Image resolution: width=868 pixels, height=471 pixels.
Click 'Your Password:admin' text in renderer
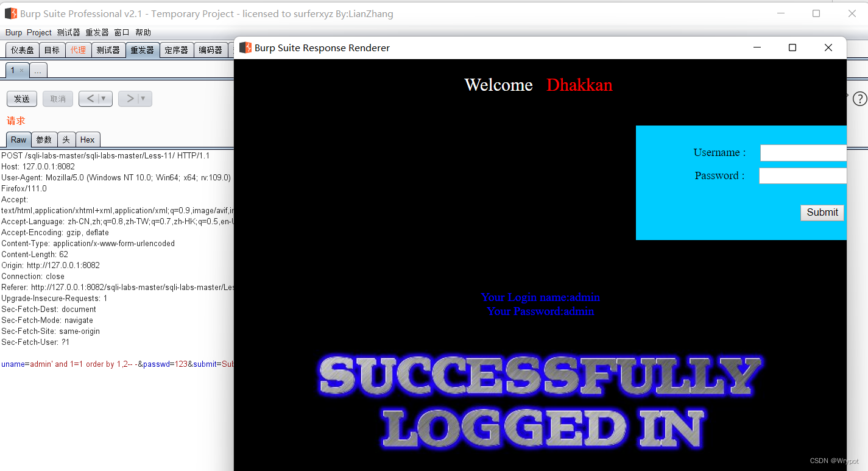point(540,311)
